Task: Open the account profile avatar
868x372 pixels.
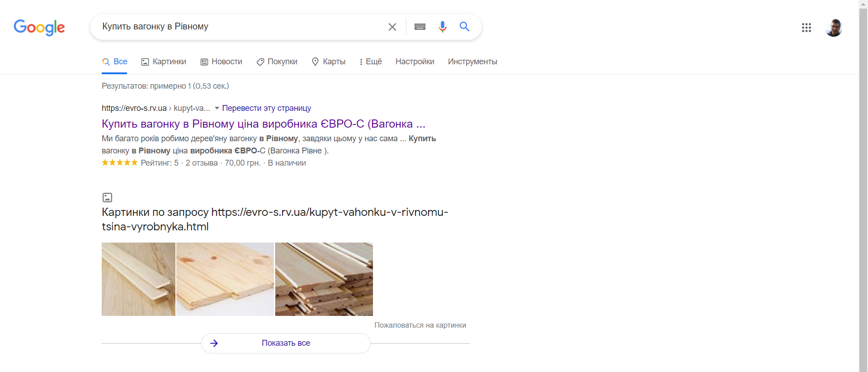Action: pos(834,28)
